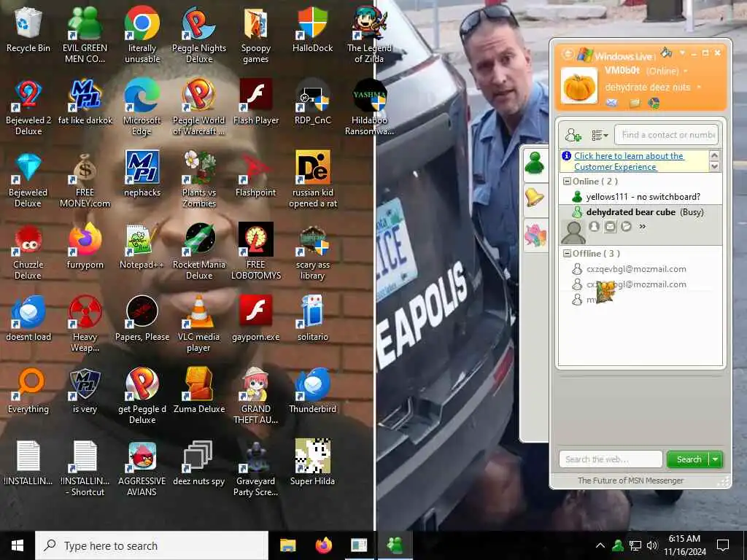Click The Future of MSN Messenger text

tap(630, 481)
